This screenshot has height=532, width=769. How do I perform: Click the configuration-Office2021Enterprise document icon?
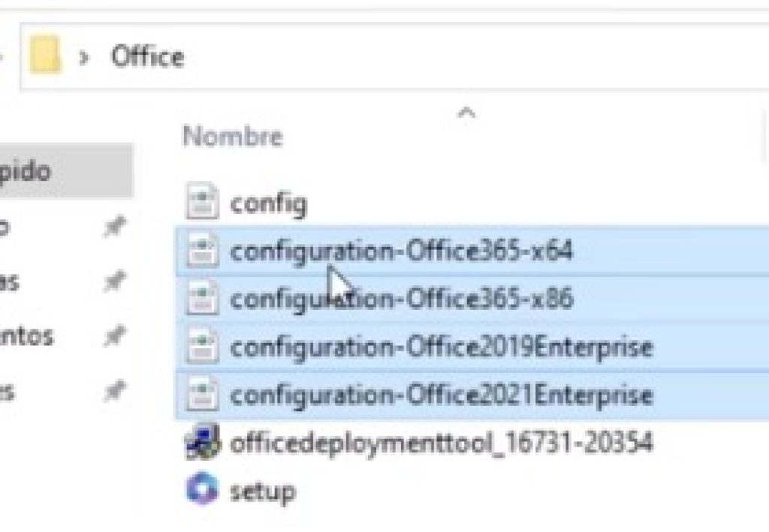tap(200, 395)
